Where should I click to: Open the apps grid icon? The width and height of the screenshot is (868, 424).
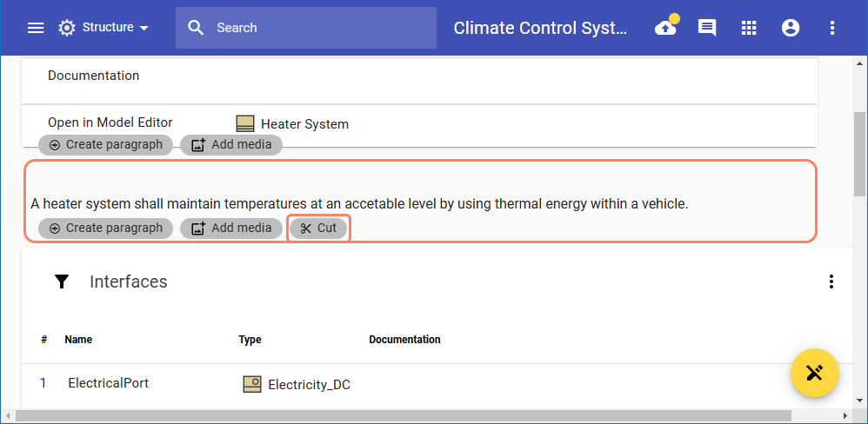coord(749,28)
